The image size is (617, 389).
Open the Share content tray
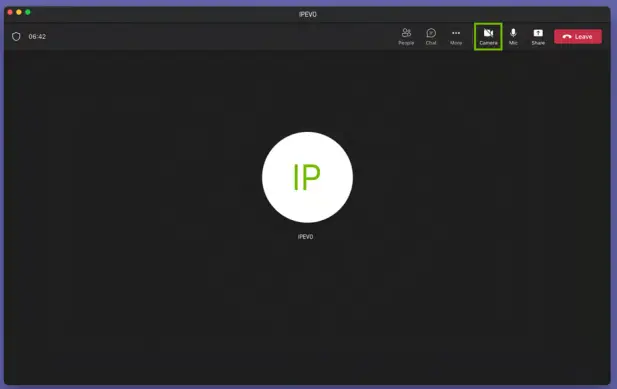(538, 37)
